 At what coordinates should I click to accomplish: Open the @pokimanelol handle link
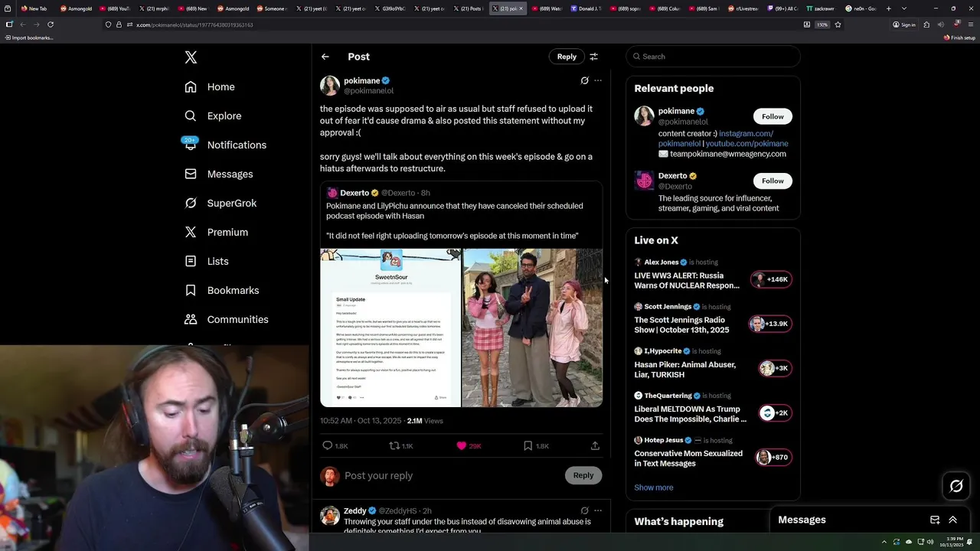368,90
